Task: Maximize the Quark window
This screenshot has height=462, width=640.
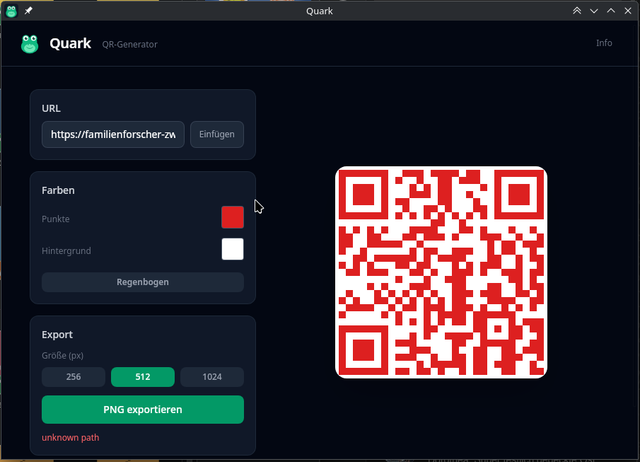Action: (x=611, y=11)
